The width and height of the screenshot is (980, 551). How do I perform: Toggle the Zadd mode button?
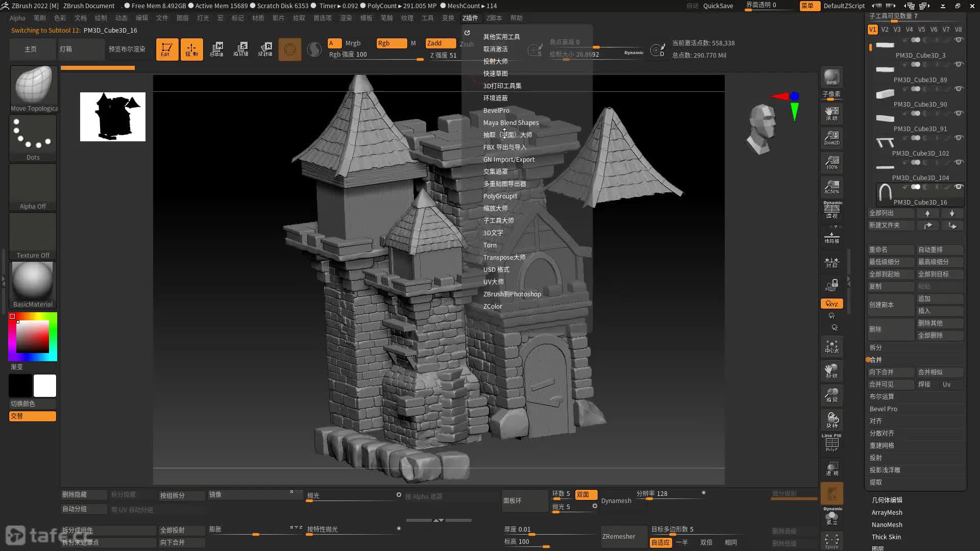[440, 43]
